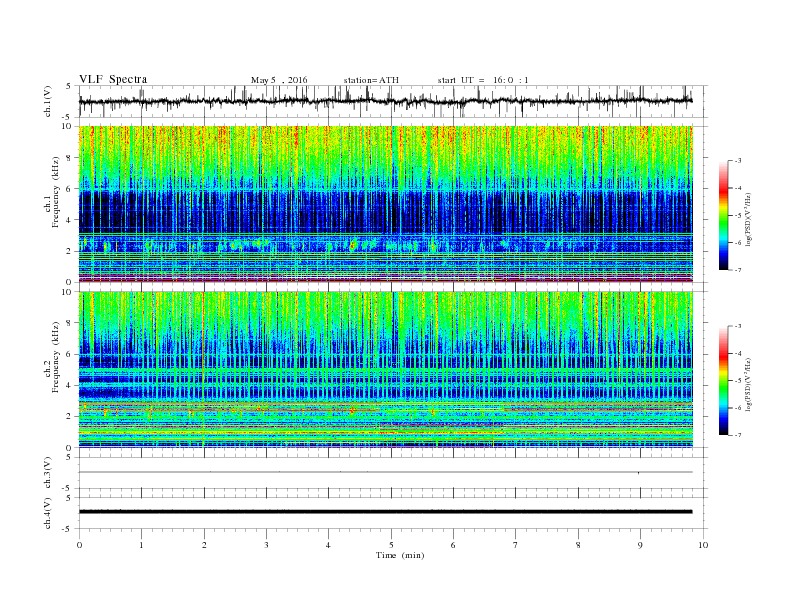Click the "6" kHz tick on ch.2 spectrogram axis
792x612 pixels.
tap(70, 354)
